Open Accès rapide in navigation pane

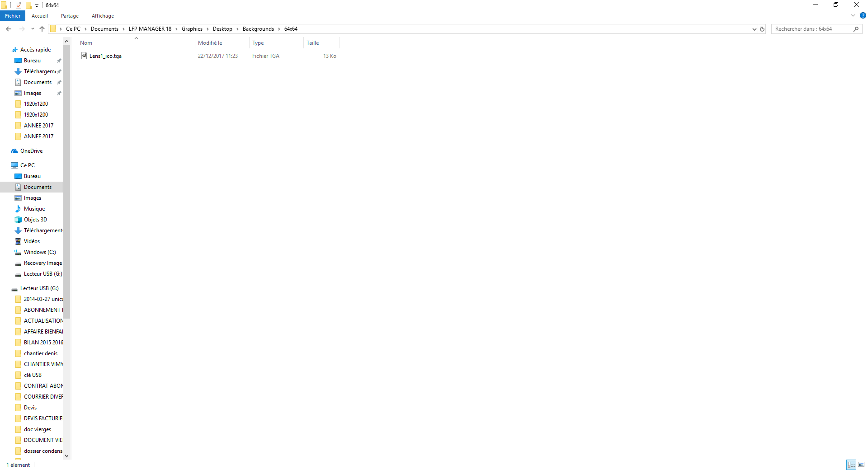35,50
